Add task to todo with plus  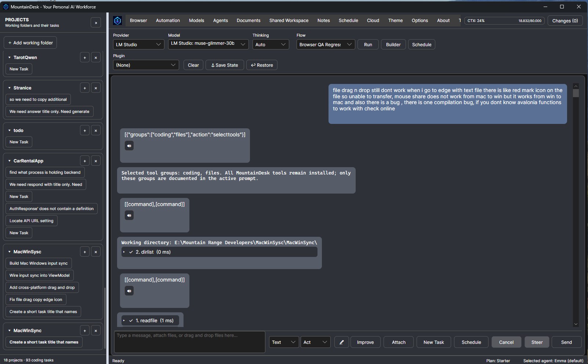(85, 130)
